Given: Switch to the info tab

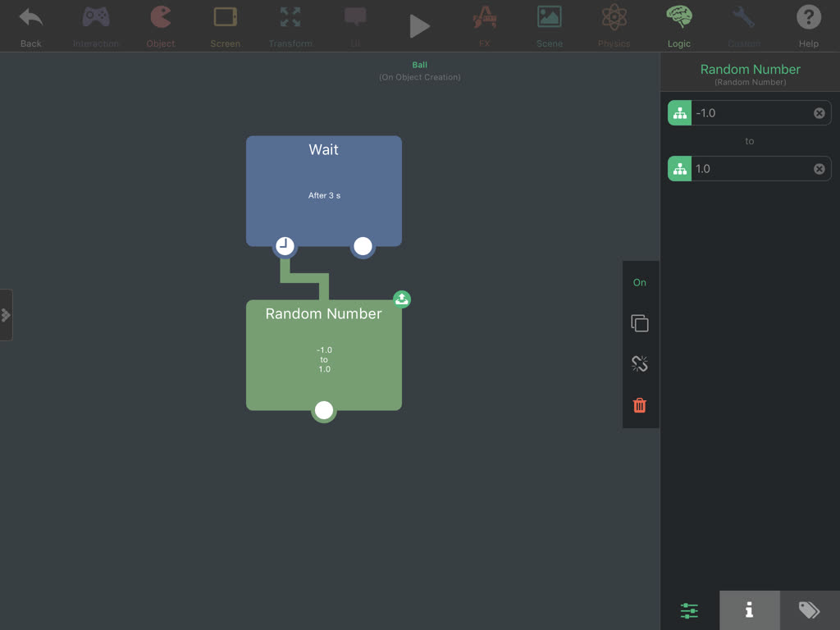Looking at the screenshot, I should pos(750,610).
